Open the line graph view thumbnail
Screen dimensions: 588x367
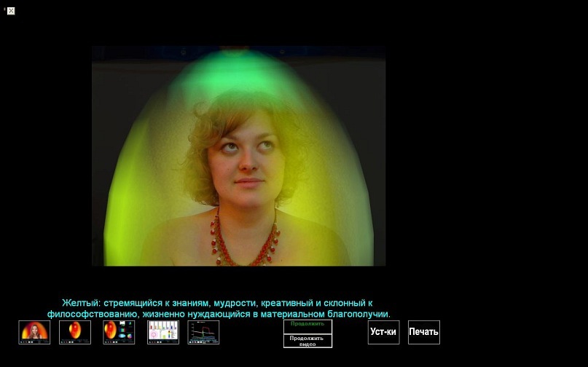point(203,332)
